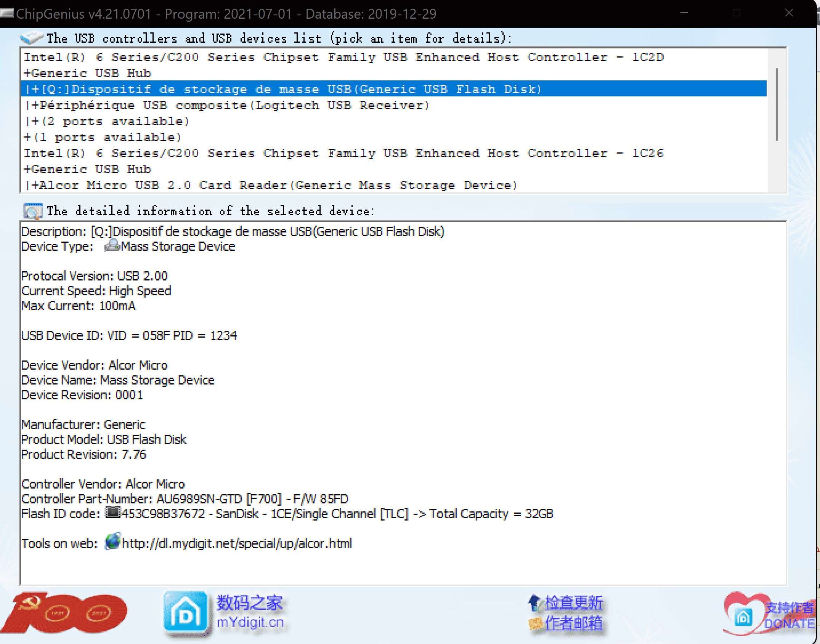
Task: Click the globe icon next to Tools on web
Action: tap(113, 541)
